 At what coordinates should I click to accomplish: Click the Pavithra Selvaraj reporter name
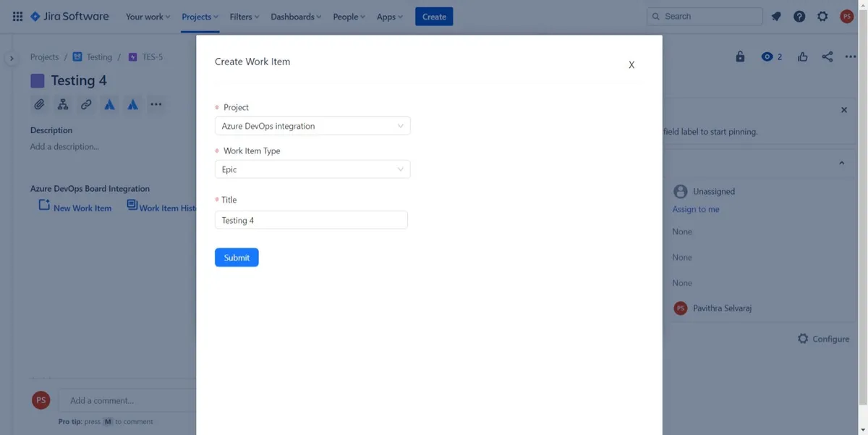723,308
